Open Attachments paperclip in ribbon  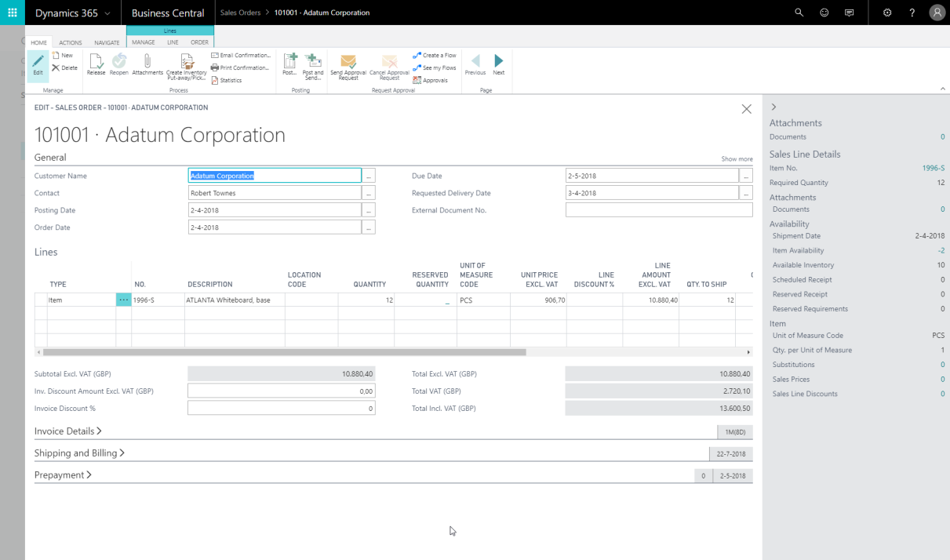pos(147,65)
